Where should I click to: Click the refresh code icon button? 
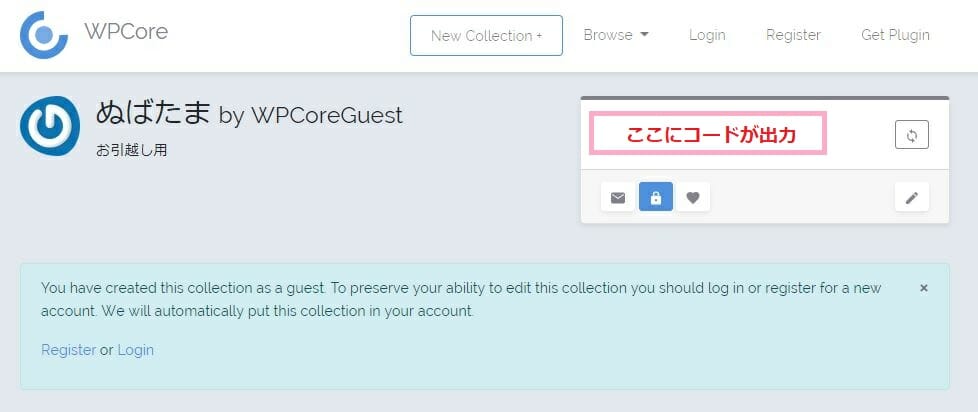point(911,135)
